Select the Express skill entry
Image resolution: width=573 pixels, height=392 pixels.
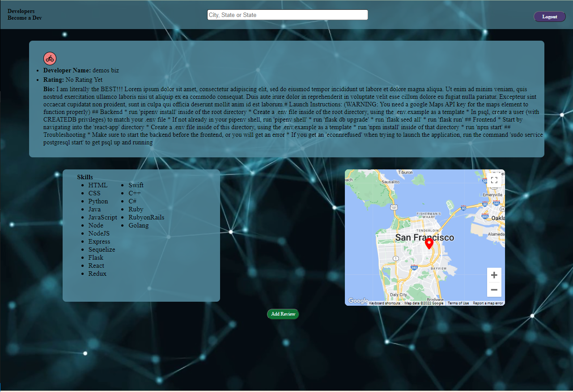pos(99,241)
